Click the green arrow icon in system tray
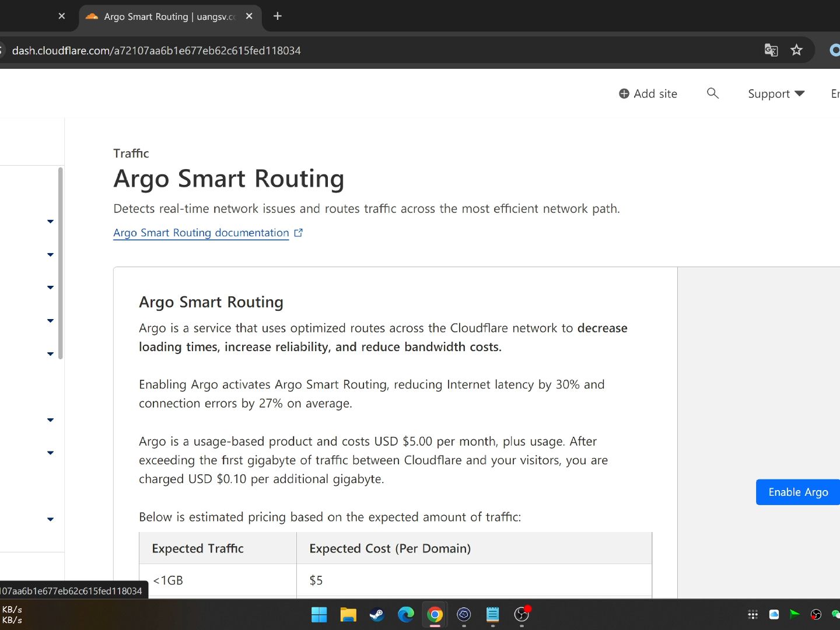 coord(794,614)
